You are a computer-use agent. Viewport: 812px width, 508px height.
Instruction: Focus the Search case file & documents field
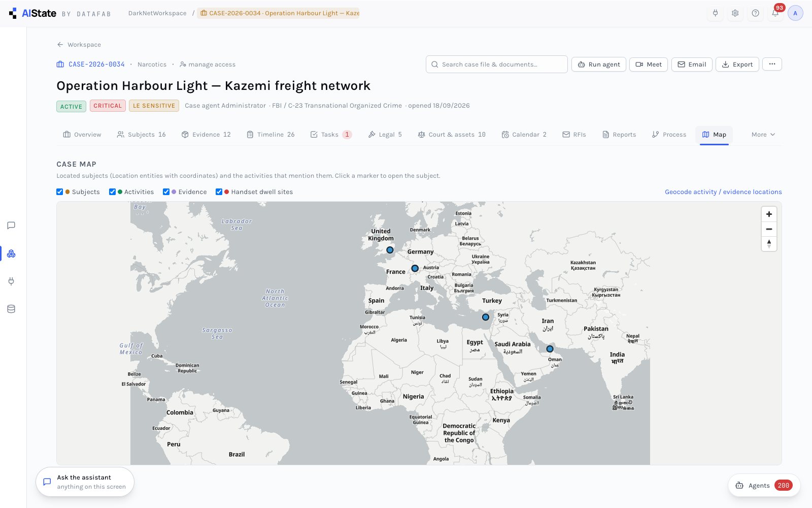click(496, 64)
